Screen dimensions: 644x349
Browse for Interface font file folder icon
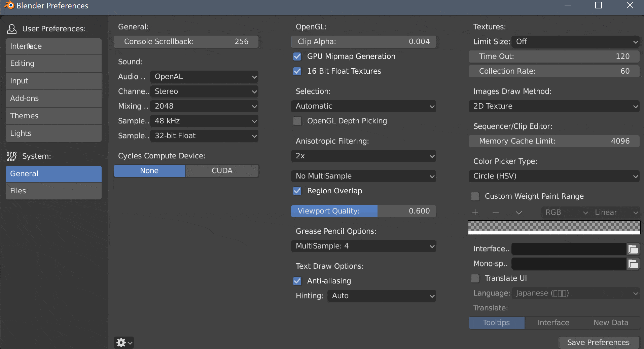[x=633, y=249]
